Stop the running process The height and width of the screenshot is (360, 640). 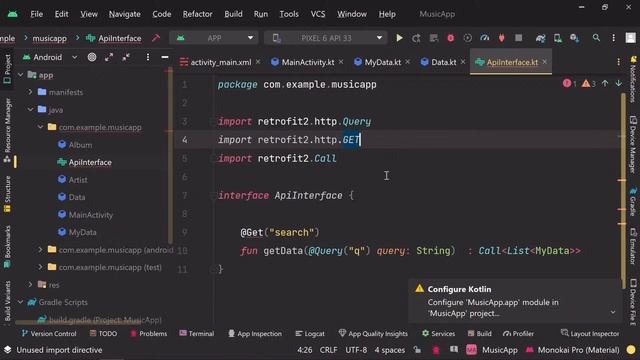pyautogui.click(x=518, y=38)
